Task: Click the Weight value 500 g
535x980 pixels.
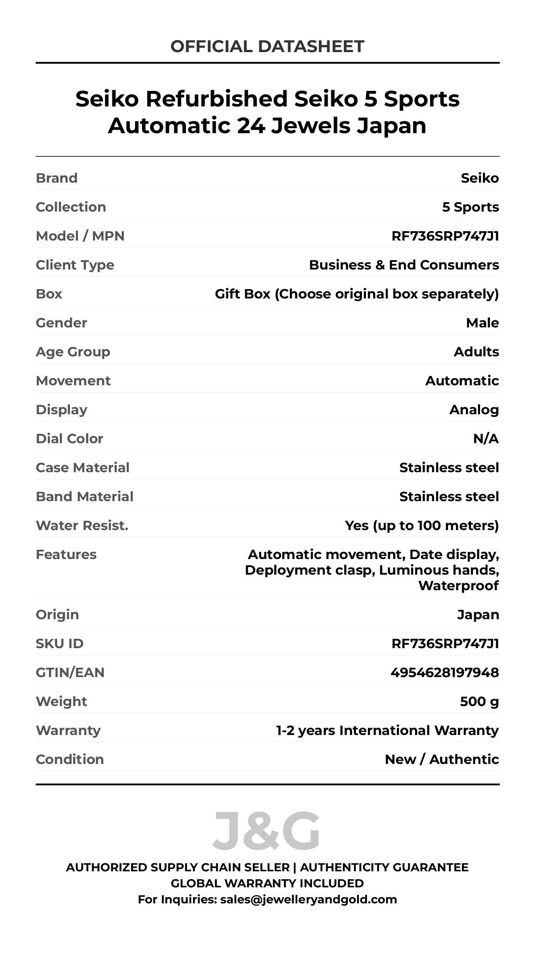Action: coord(479,701)
